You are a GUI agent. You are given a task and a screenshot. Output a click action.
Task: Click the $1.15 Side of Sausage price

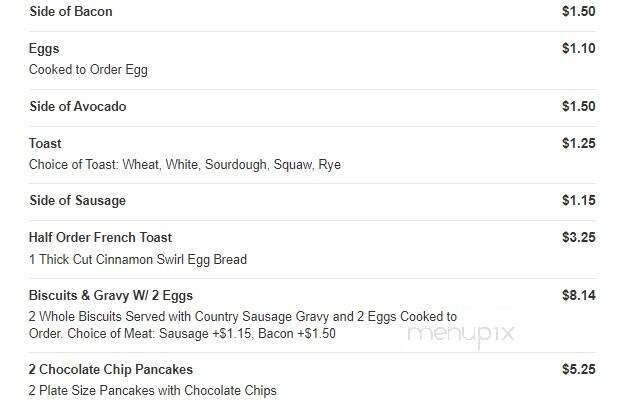pyautogui.click(x=578, y=200)
